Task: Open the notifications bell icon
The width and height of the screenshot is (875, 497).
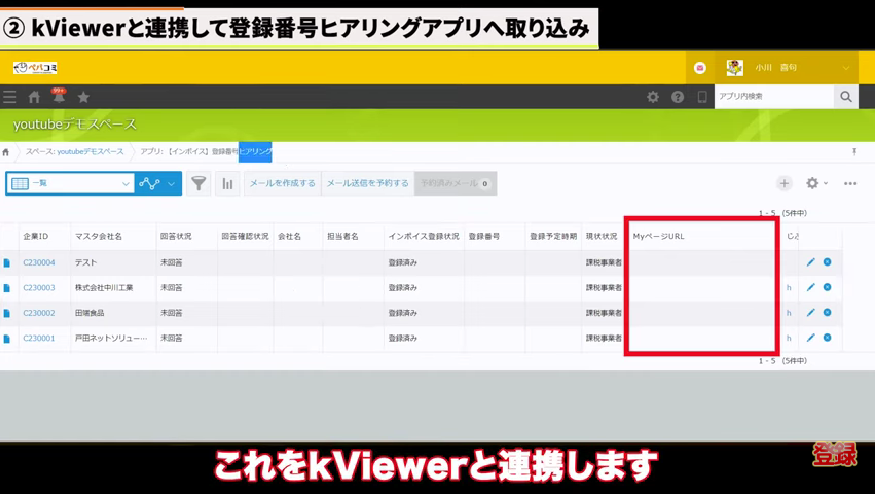Action: pyautogui.click(x=59, y=97)
